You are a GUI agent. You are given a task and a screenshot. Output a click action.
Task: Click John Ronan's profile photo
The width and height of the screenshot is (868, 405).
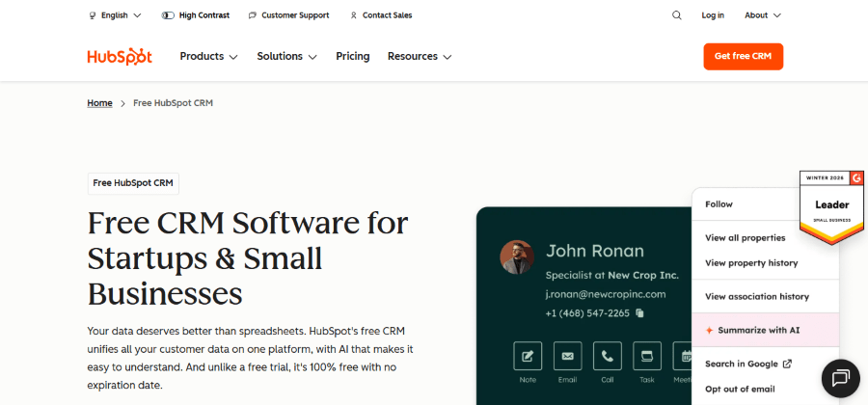[517, 257]
